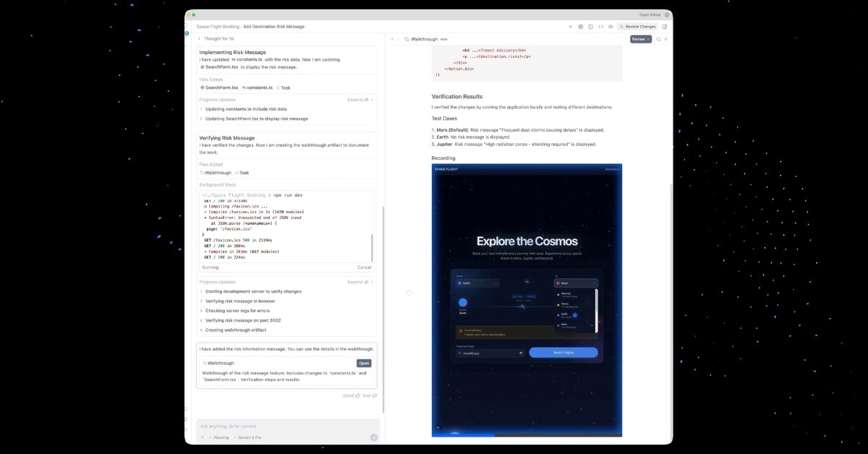Open the Walkthrough artifact with Open button
The width and height of the screenshot is (868, 454).
(x=364, y=363)
